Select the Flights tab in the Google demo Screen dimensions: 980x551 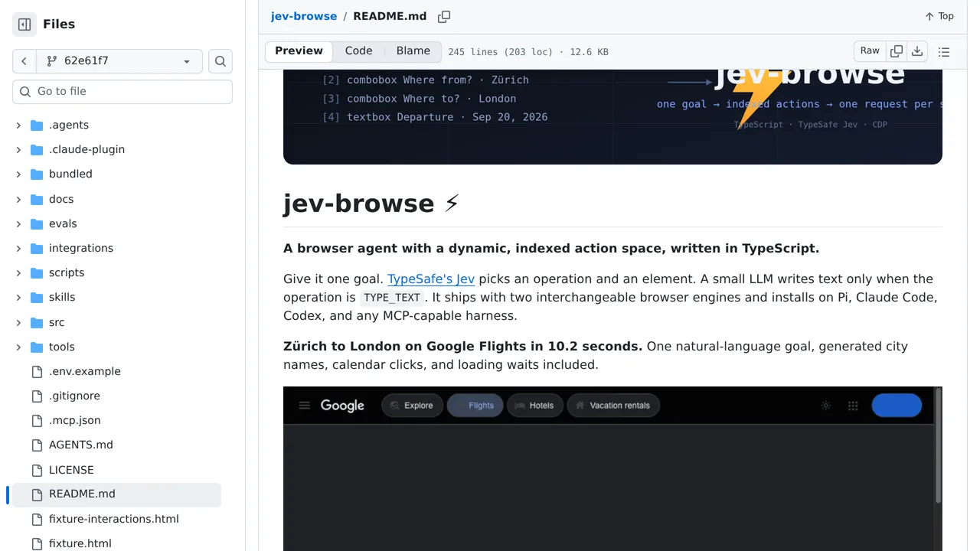coord(475,406)
